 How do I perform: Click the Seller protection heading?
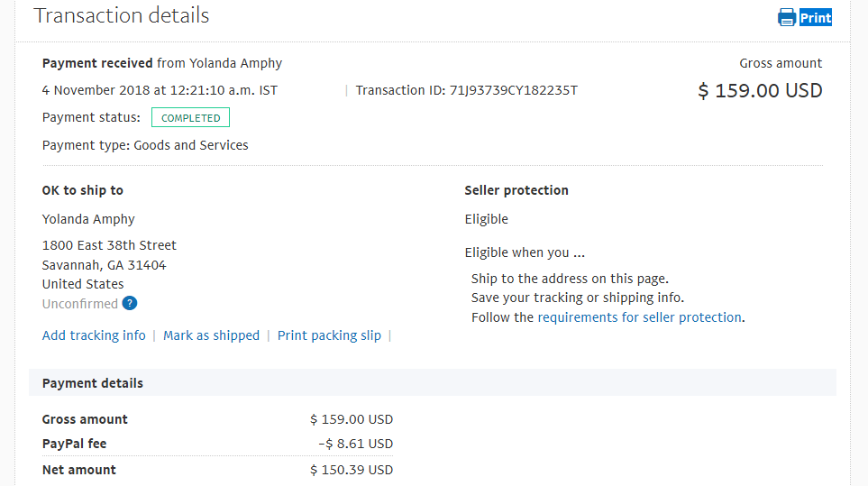[516, 190]
